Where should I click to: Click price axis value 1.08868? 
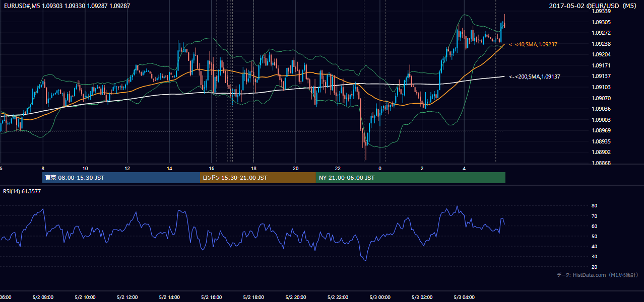pos(601,163)
